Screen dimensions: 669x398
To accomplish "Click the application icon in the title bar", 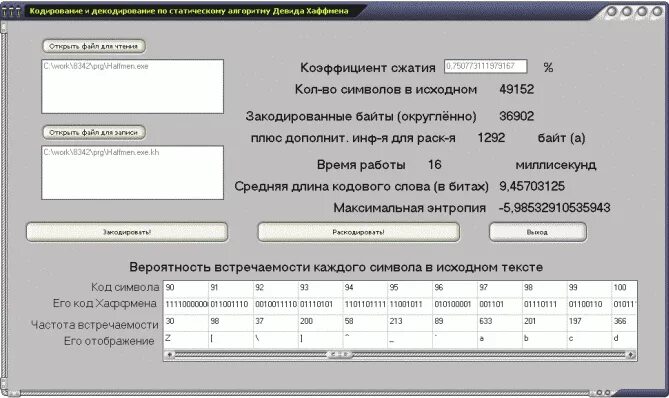I will point(11,11).
